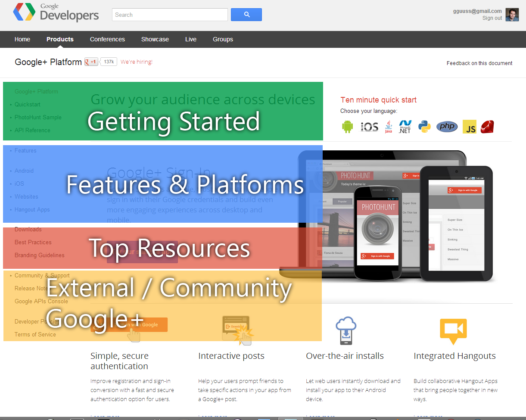Expand the Hangout Apps sidebar arrow
526x420 pixels.
point(11,210)
